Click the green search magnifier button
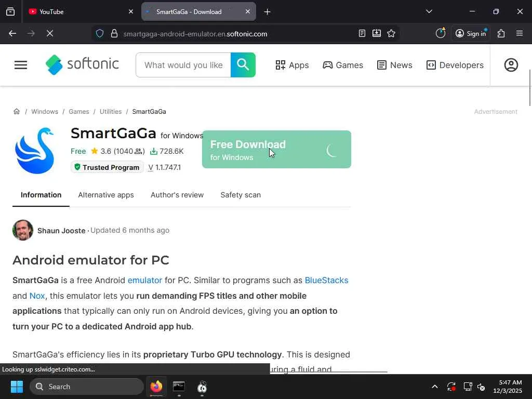The width and height of the screenshot is (532, 399). pyautogui.click(x=243, y=65)
